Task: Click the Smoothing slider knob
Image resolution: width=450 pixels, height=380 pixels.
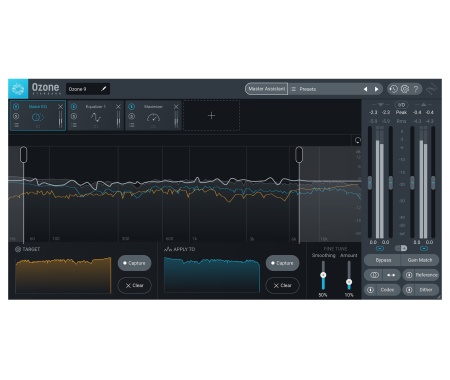Action: click(x=323, y=275)
